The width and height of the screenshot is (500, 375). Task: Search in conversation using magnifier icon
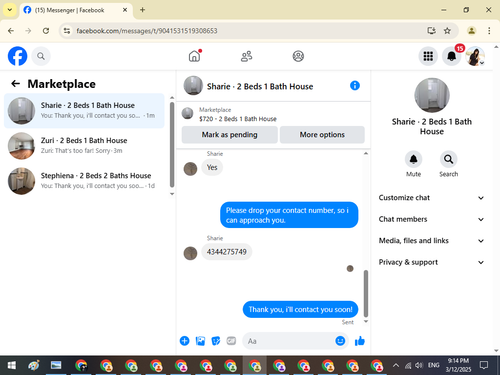(x=448, y=159)
